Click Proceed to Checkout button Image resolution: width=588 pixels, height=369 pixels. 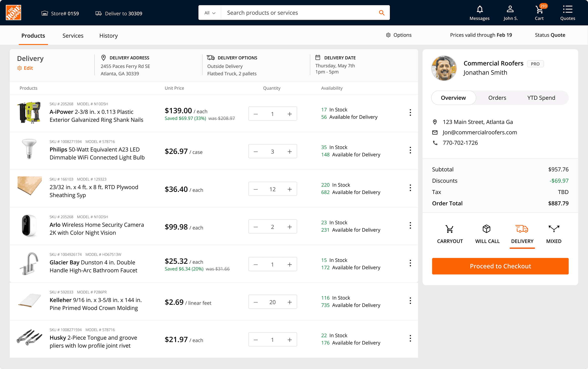(x=500, y=266)
